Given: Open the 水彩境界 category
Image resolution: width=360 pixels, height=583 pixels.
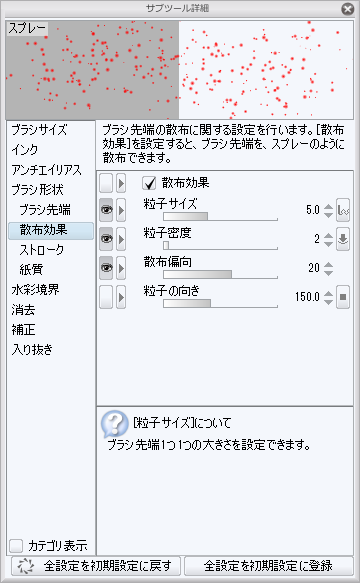Looking at the screenshot, I should click(x=35, y=290).
